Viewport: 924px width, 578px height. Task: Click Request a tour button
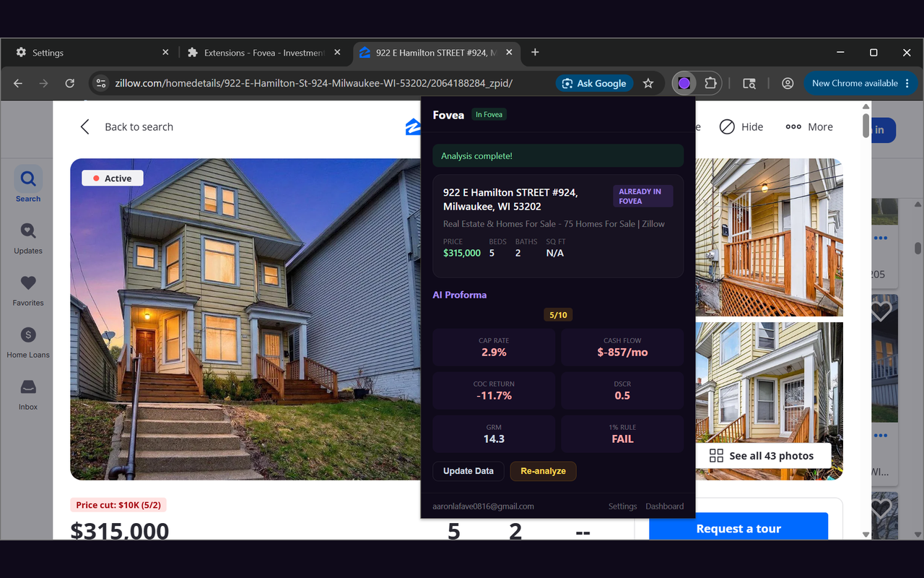pyautogui.click(x=738, y=528)
